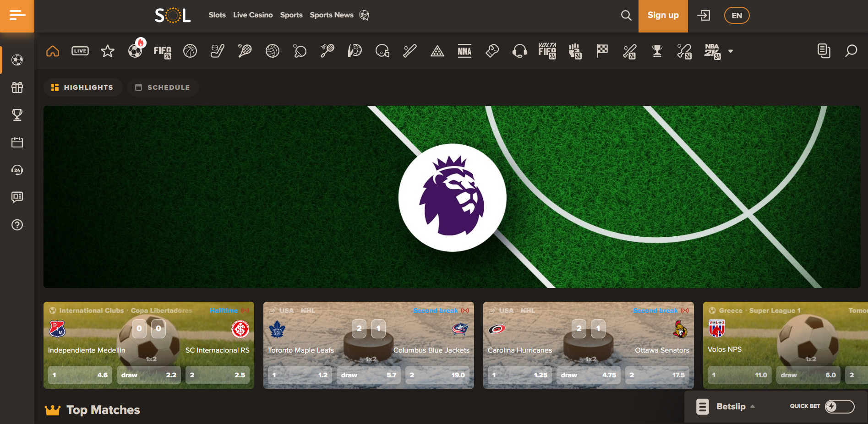Expand more sports categories dropdown arrow
This screenshot has width=868, height=424.
[731, 51]
